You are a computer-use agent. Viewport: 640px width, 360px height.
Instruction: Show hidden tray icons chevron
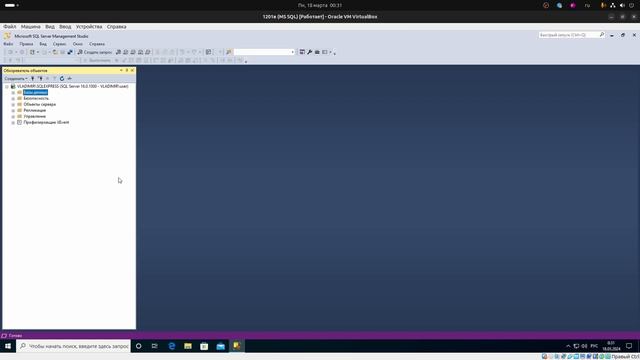pyautogui.click(x=568, y=346)
